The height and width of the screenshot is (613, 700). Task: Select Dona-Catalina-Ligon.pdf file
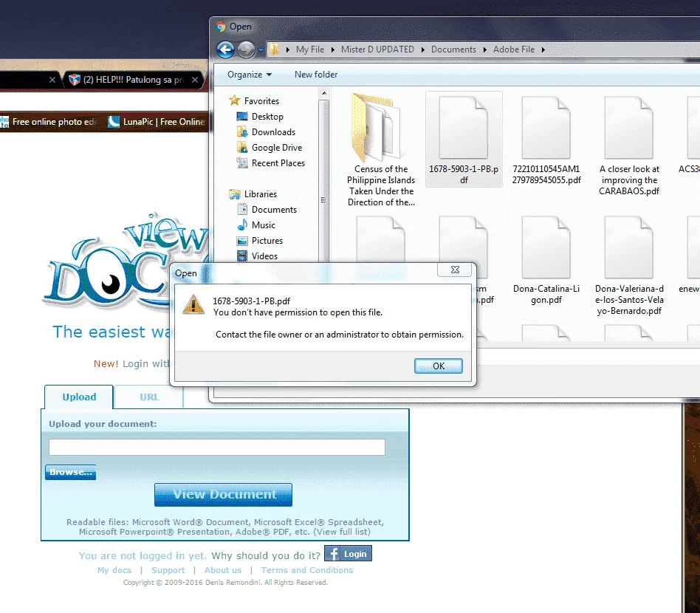(546, 260)
